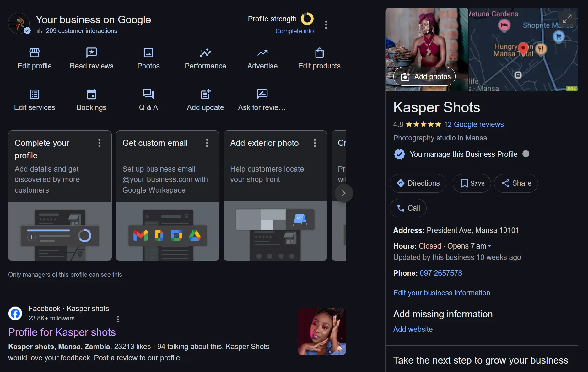Click the blue verified badge by manage text
Viewport: 588px width, 372px height.
[399, 154]
